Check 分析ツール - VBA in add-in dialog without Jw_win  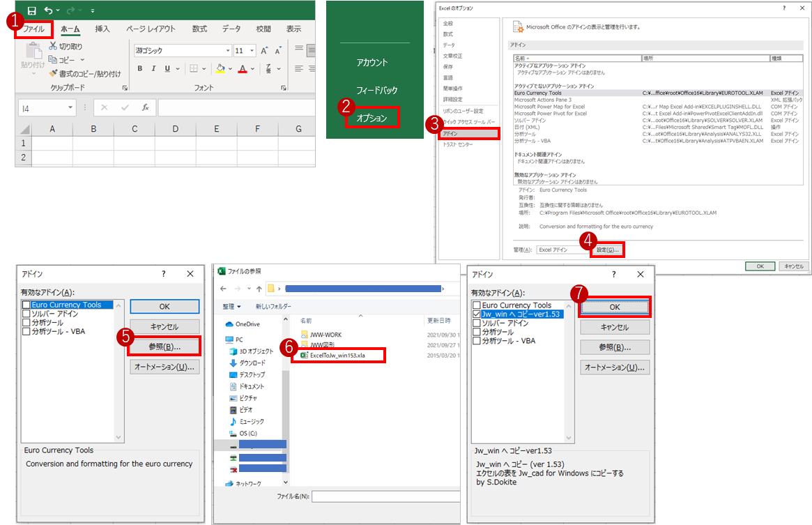pyautogui.click(x=26, y=331)
